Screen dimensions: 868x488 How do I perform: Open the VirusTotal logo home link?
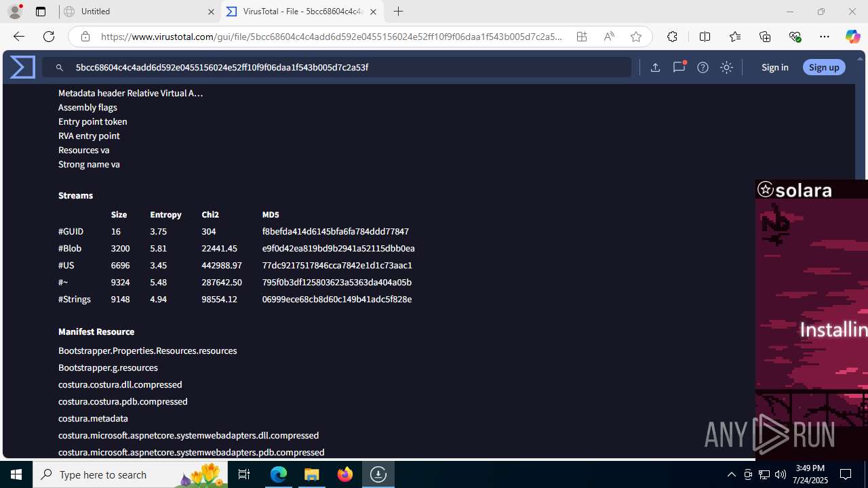[22, 67]
